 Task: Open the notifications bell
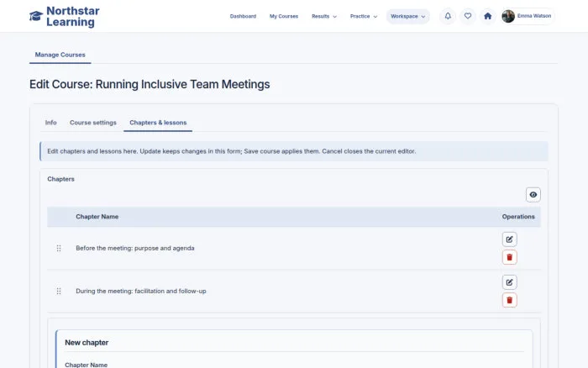pyautogui.click(x=448, y=16)
